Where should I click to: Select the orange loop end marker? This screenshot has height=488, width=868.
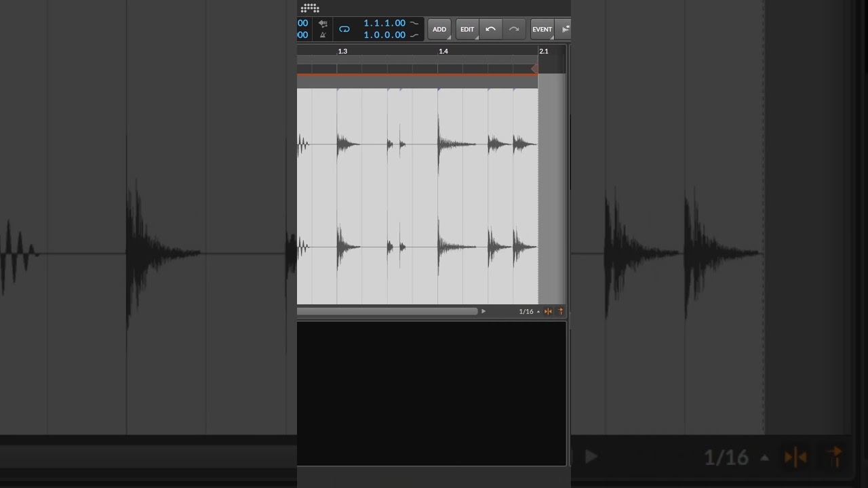534,68
